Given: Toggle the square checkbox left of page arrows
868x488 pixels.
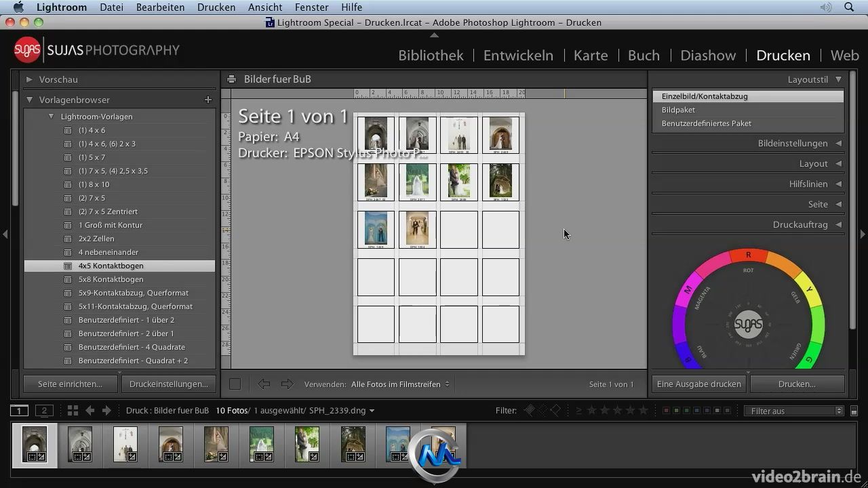Looking at the screenshot, I should [x=235, y=384].
